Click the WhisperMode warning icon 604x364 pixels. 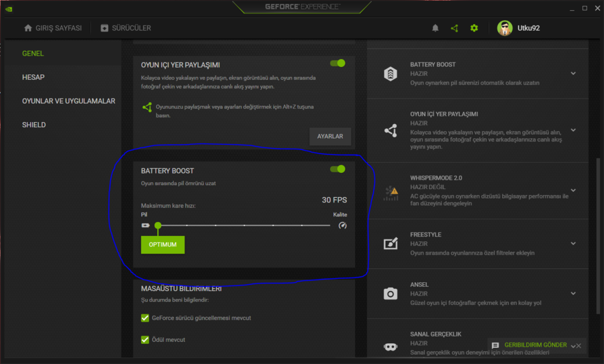[391, 193]
